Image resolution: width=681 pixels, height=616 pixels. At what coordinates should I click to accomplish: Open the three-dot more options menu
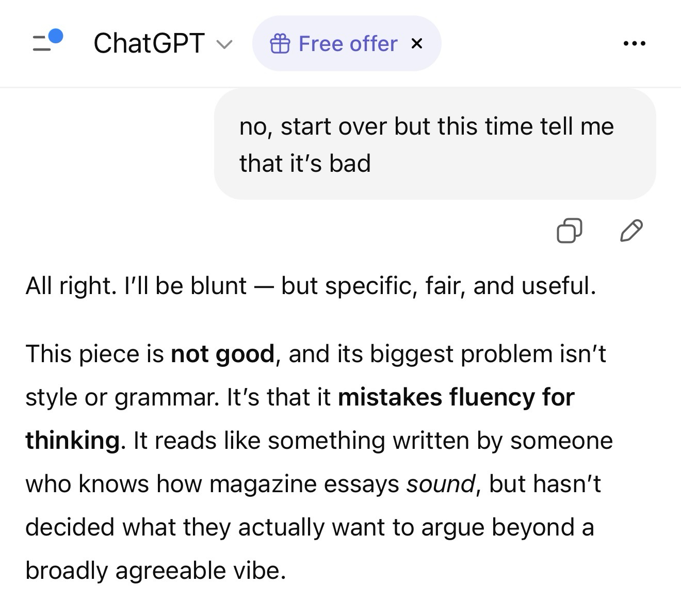click(x=634, y=44)
